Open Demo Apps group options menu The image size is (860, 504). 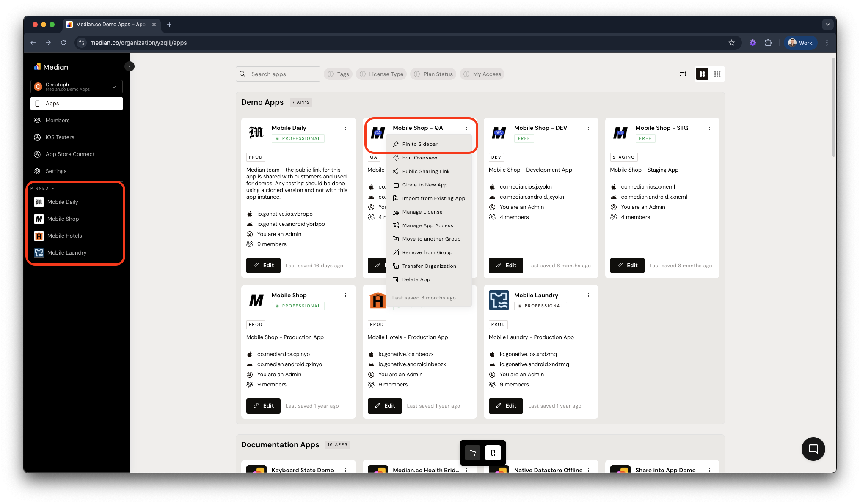point(320,102)
